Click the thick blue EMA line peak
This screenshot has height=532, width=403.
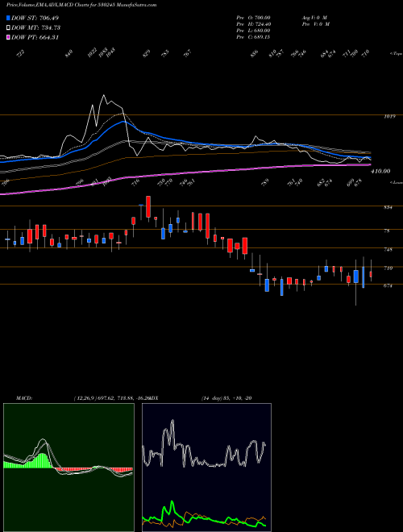123,122
